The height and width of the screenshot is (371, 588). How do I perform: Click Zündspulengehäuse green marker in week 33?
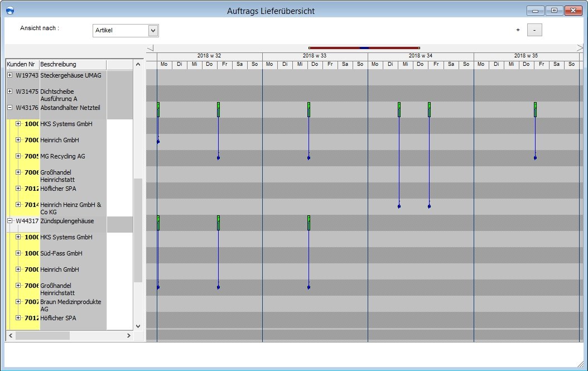click(309, 223)
